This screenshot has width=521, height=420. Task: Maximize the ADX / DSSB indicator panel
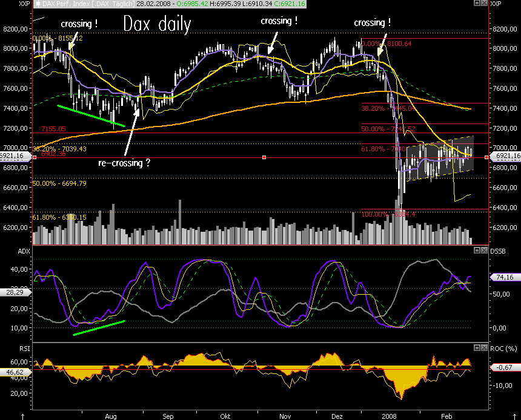click(477, 250)
